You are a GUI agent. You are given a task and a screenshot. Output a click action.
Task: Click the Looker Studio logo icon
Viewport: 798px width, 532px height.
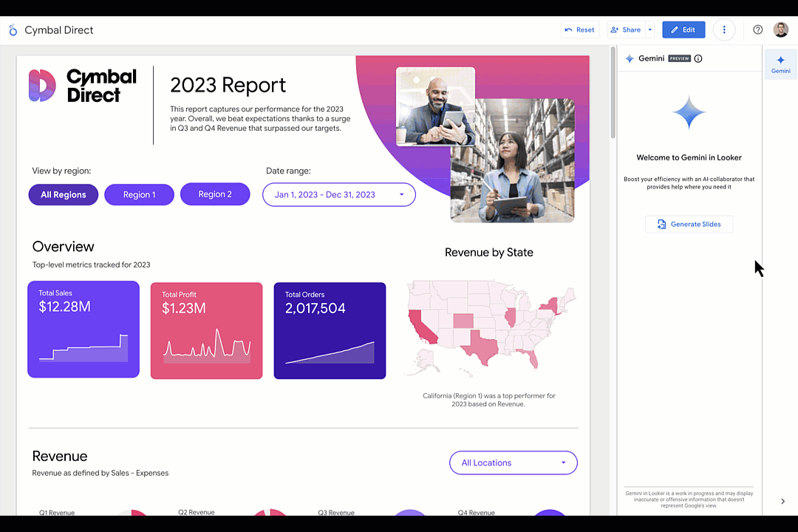click(13, 30)
